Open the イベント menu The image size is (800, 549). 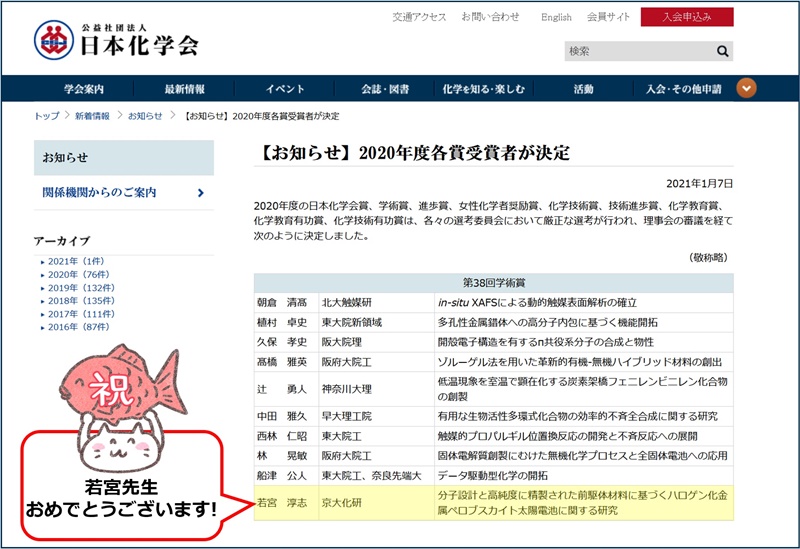click(x=285, y=89)
